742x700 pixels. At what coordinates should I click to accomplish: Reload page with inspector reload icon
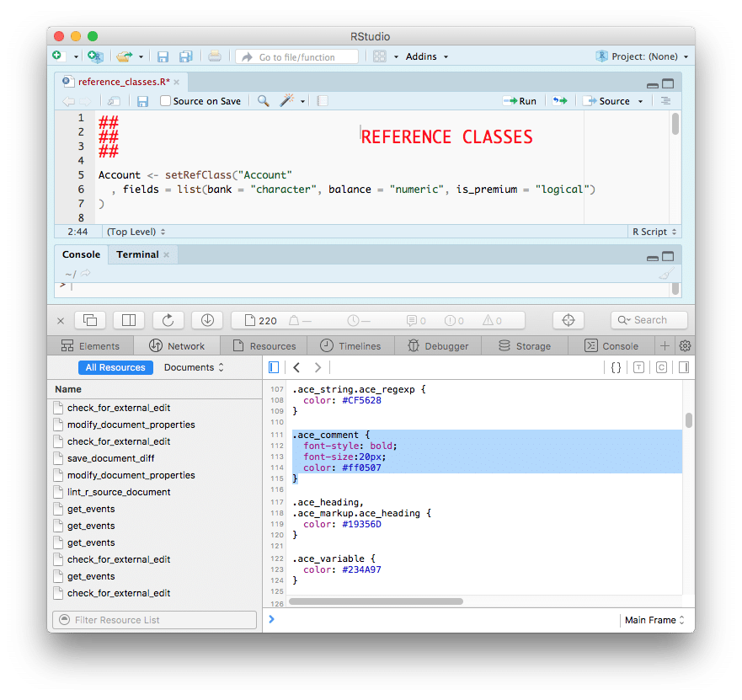coord(168,320)
